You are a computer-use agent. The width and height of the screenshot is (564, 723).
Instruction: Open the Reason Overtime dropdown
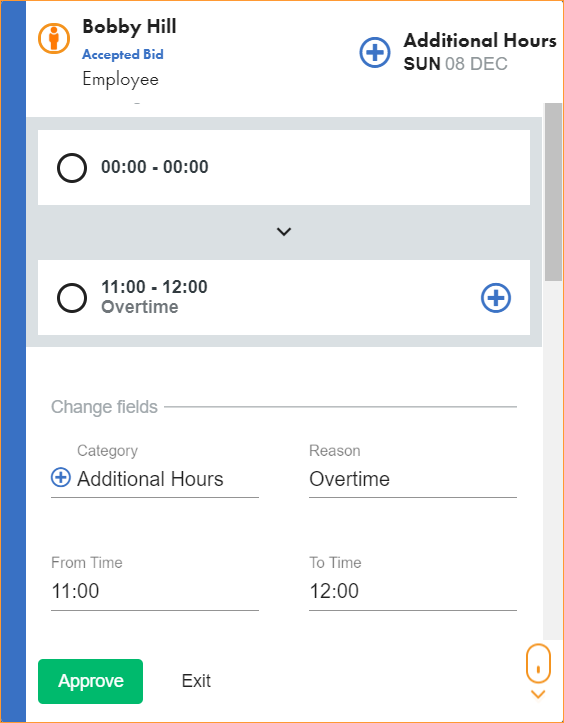click(413, 479)
